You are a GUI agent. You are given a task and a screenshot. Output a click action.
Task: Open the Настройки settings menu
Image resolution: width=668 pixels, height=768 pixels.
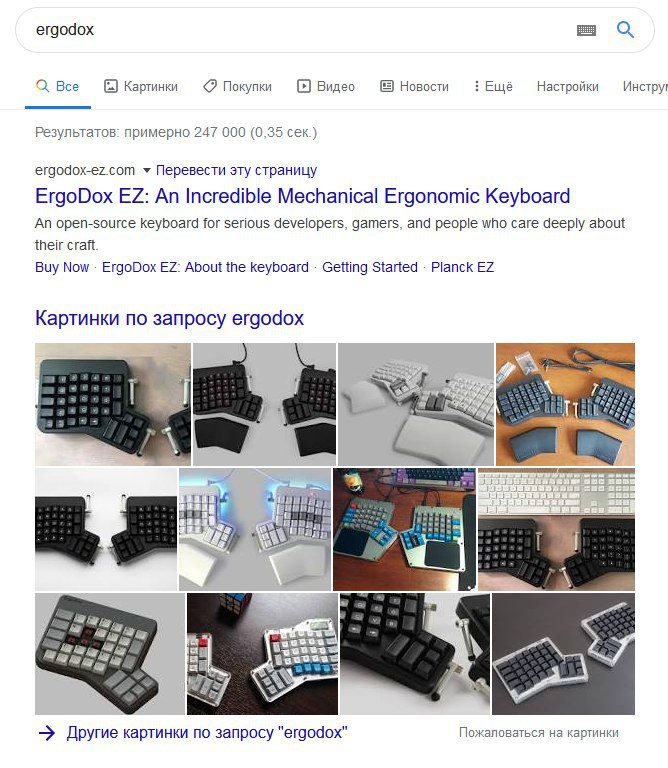click(x=568, y=86)
